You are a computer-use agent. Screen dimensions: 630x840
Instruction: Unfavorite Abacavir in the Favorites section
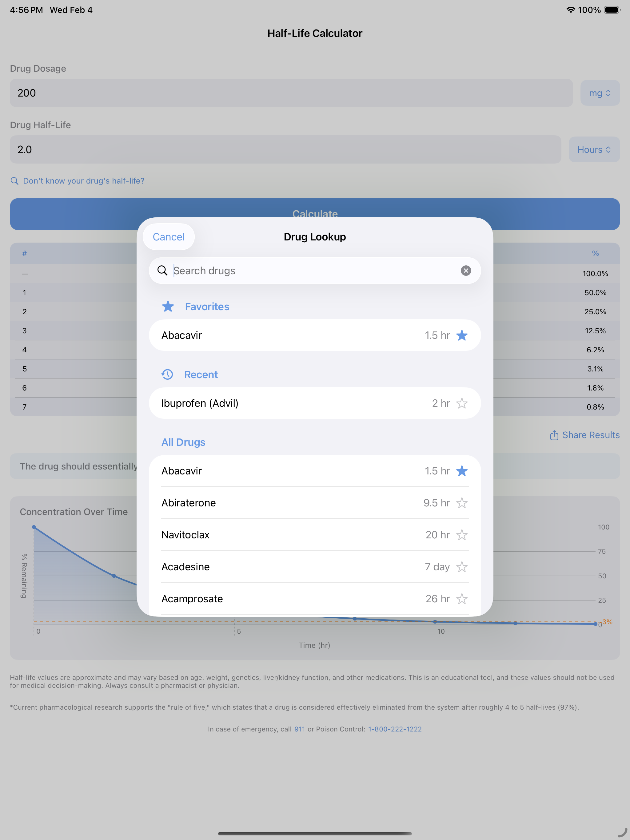(x=462, y=335)
